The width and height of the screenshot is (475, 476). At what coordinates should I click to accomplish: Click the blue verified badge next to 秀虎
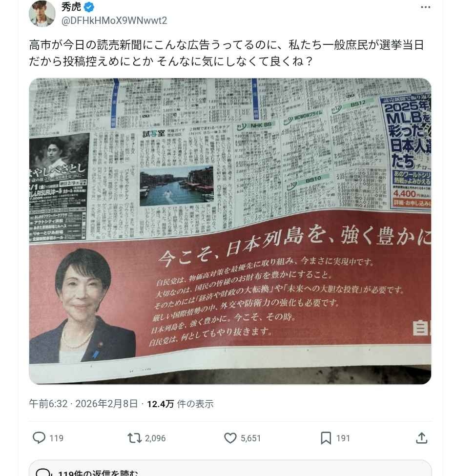click(x=89, y=7)
